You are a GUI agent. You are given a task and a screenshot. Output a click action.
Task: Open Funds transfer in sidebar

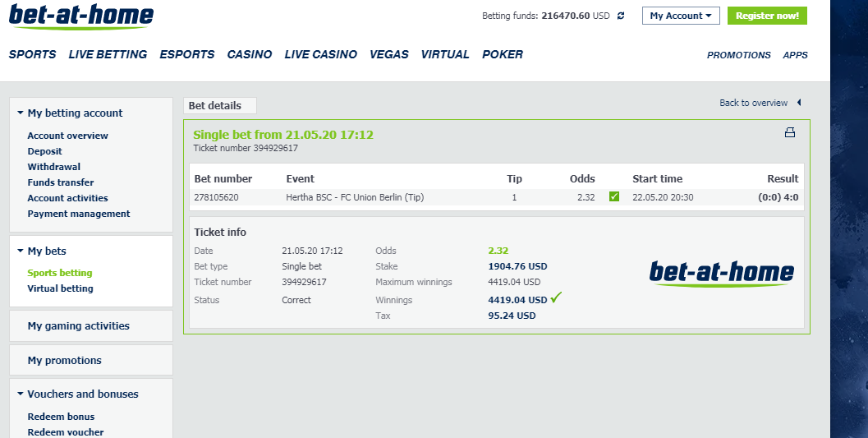coord(60,182)
